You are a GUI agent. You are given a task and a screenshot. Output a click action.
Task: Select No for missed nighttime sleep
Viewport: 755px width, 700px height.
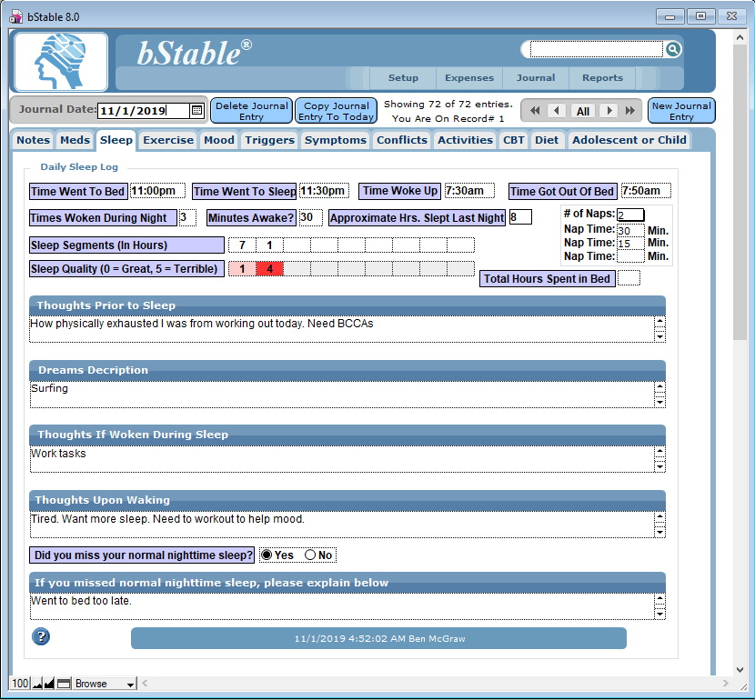pyautogui.click(x=310, y=555)
